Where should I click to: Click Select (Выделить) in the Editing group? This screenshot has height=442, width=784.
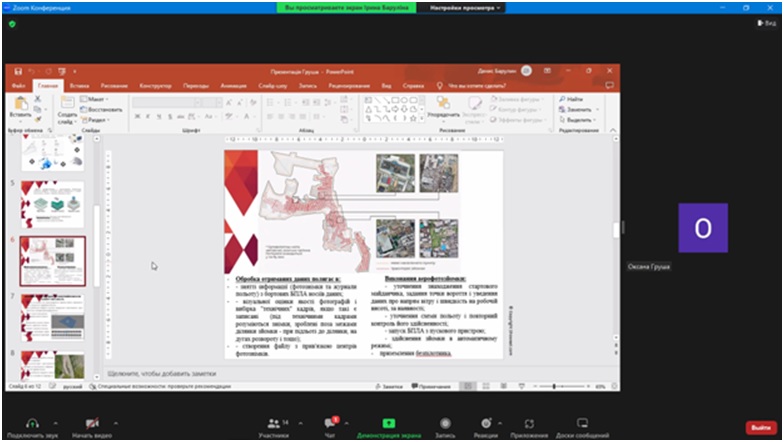click(x=578, y=120)
